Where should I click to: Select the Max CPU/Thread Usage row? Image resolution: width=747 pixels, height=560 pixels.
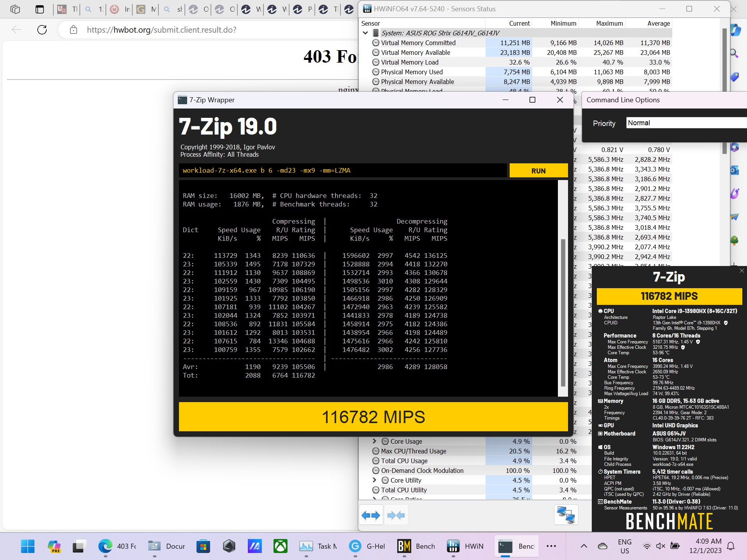point(475,451)
